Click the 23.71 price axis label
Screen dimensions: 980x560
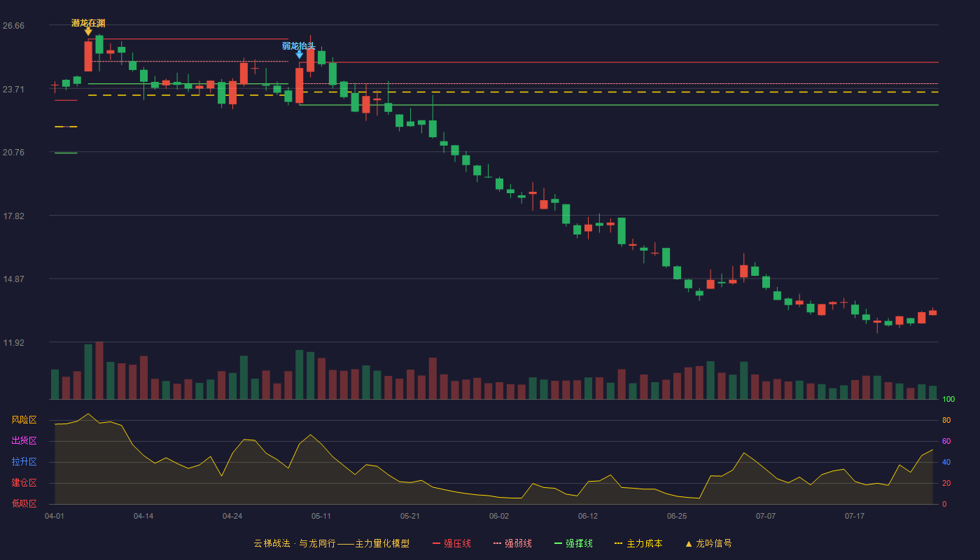click(x=13, y=89)
